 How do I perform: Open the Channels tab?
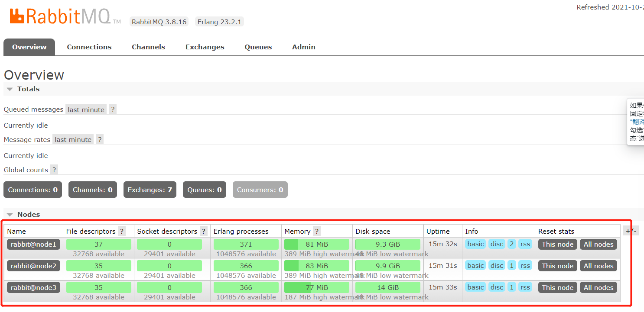(x=148, y=47)
